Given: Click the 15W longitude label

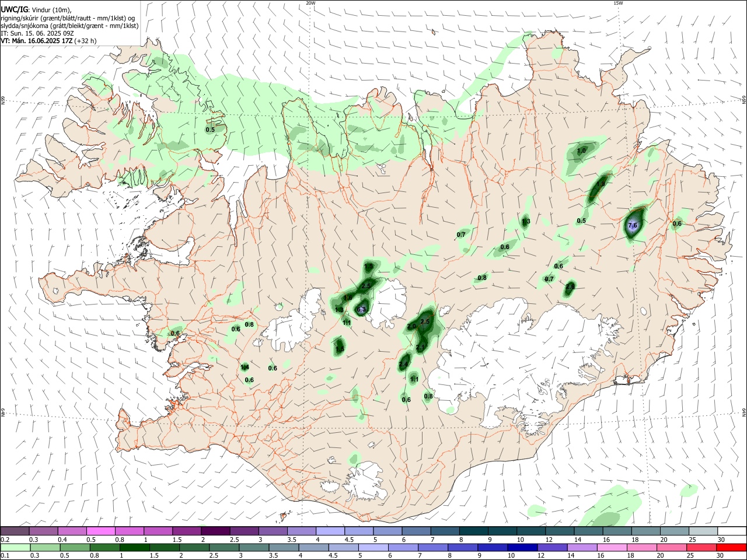Looking at the screenshot, I should [618, 3].
